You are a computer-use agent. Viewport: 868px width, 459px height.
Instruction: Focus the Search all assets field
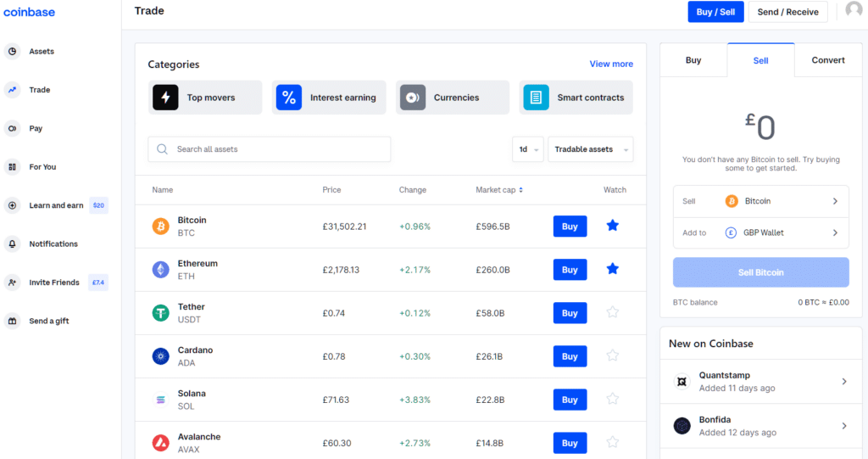click(x=269, y=149)
